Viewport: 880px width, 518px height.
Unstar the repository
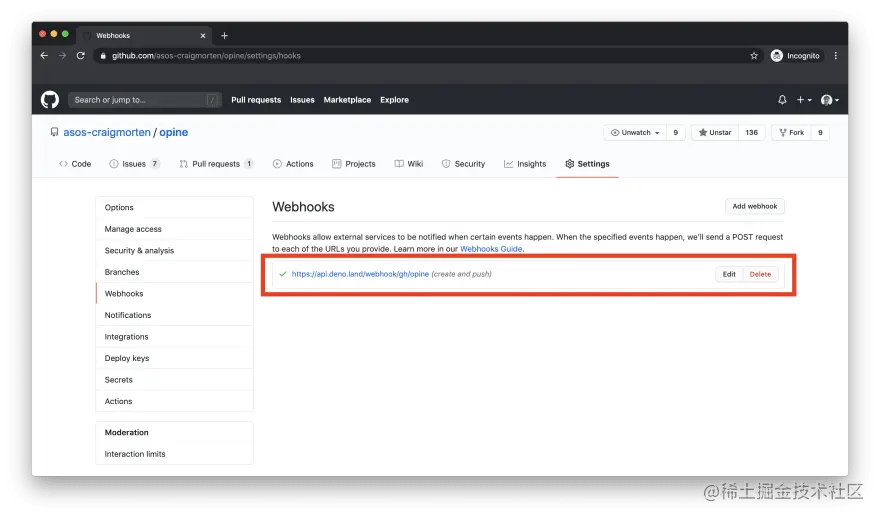click(714, 132)
